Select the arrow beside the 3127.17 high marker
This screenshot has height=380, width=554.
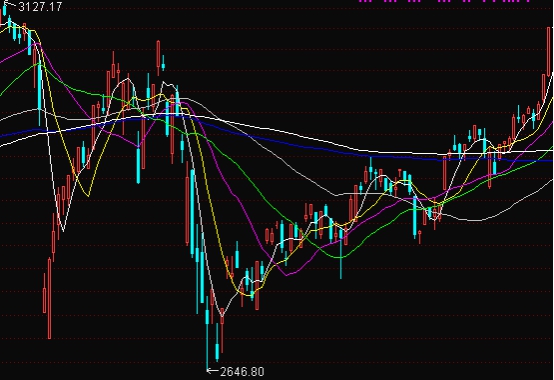[x=11, y=5]
